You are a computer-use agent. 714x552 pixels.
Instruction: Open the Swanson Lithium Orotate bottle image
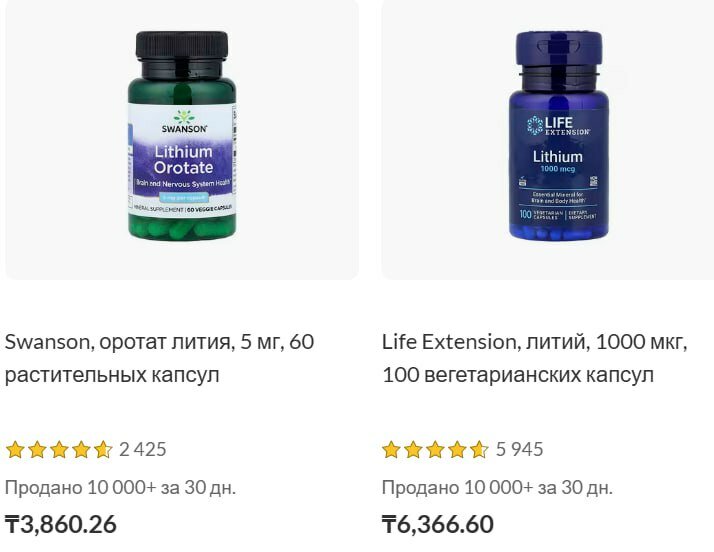pos(182,136)
